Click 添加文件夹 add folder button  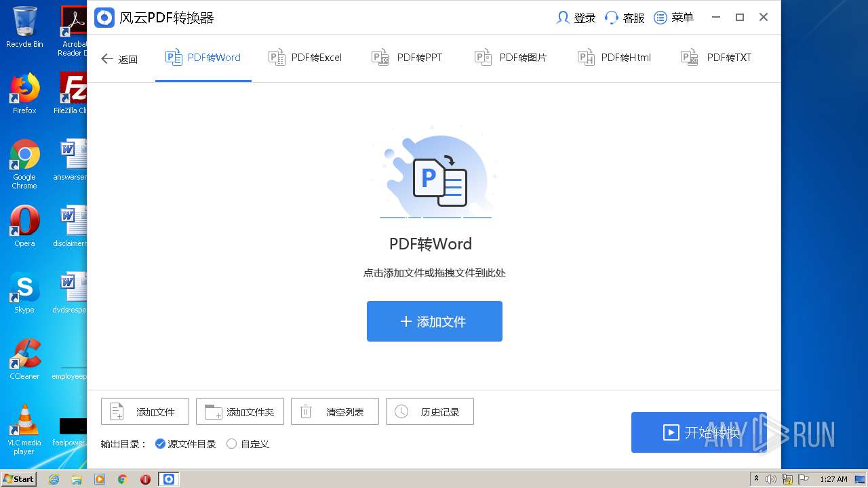coord(240,411)
